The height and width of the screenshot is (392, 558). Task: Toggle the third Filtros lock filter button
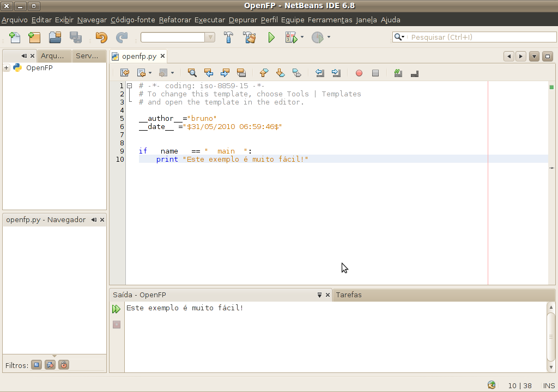coord(64,365)
